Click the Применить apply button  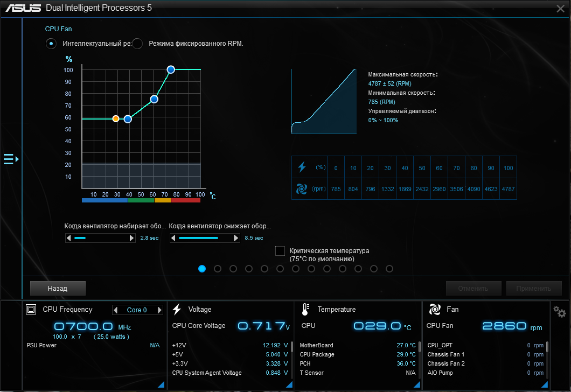tap(534, 288)
